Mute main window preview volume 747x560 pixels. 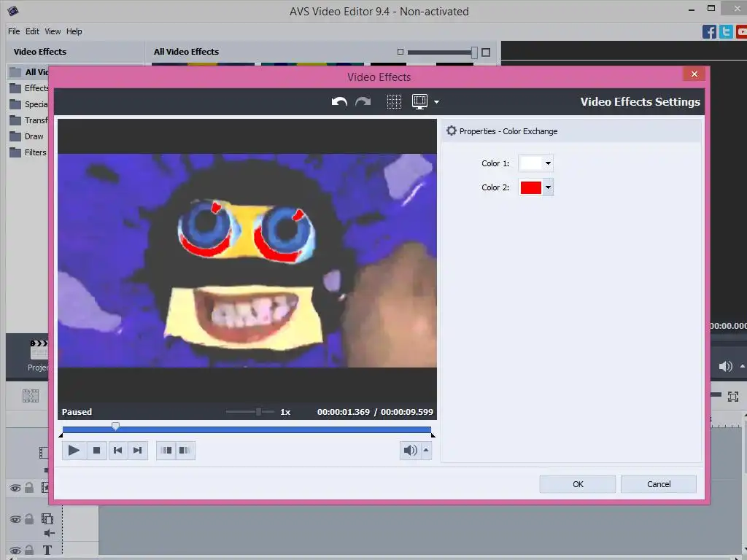pos(725,366)
